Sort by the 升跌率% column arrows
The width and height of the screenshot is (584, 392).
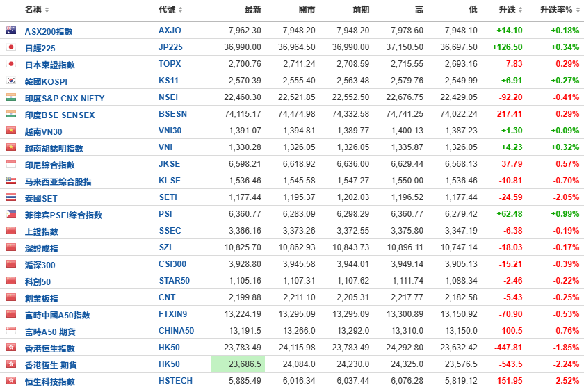click(x=578, y=10)
